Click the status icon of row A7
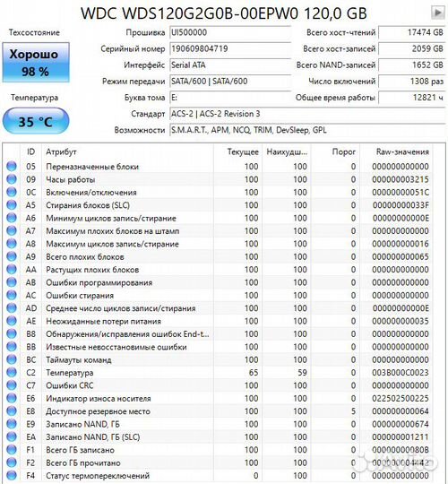This screenshot has width=448, height=484. point(12,230)
